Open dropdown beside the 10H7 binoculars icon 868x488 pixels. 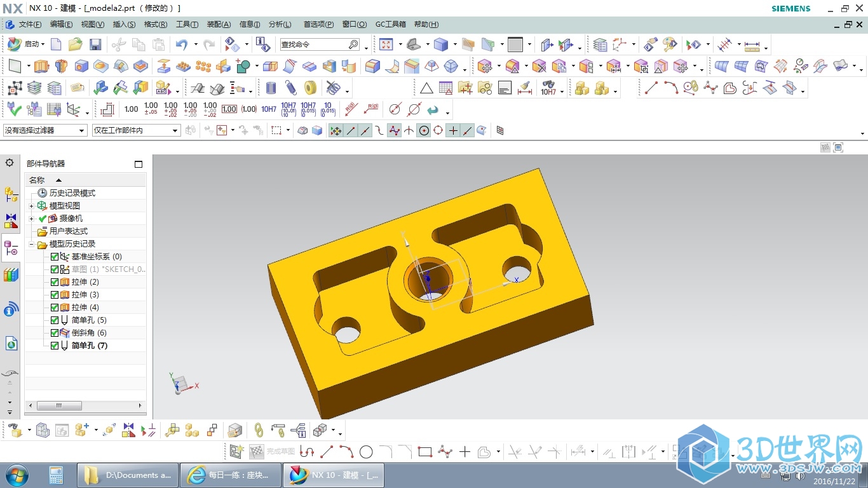(x=562, y=91)
